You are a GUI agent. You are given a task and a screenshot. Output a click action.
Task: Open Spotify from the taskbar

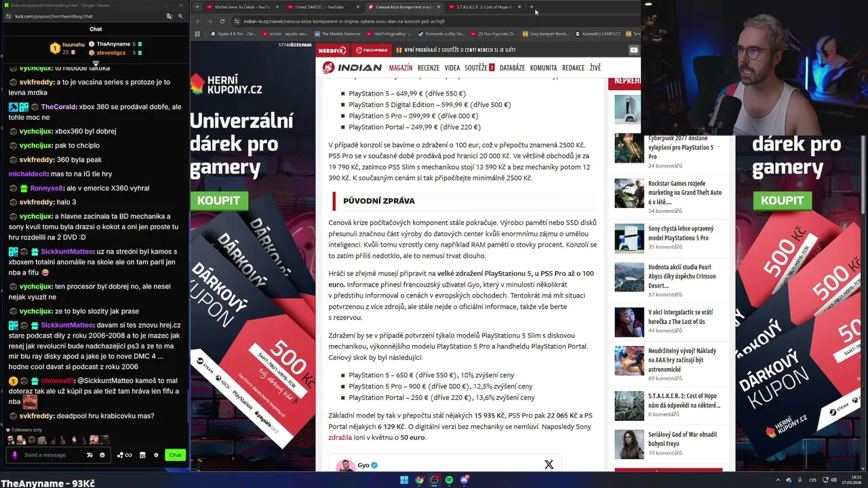[449, 480]
